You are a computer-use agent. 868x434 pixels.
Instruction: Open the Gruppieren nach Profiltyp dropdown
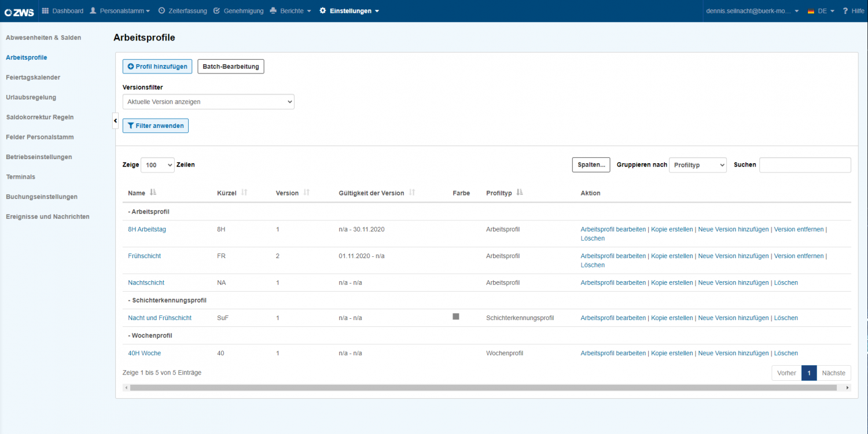pyautogui.click(x=698, y=165)
